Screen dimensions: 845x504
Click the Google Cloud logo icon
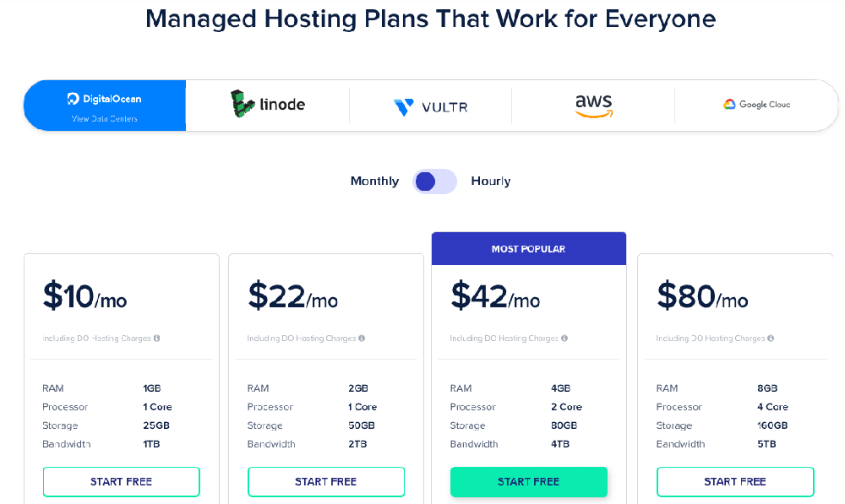point(728,105)
